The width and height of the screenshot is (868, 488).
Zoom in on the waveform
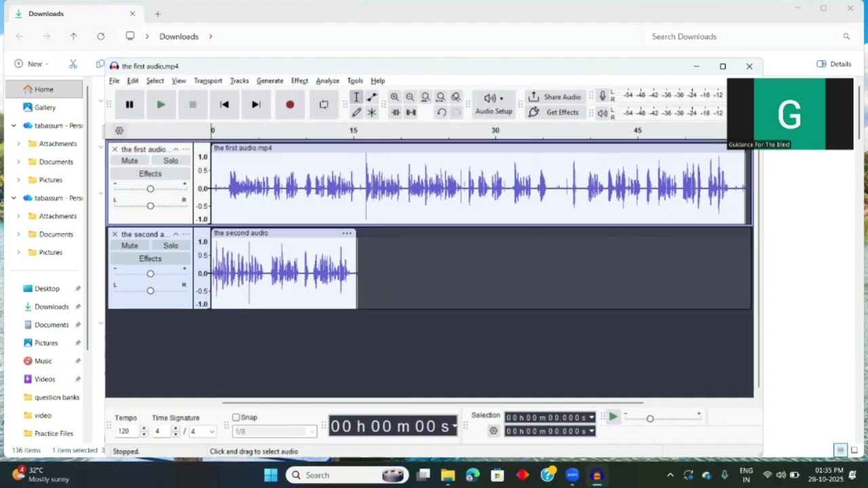tap(395, 97)
